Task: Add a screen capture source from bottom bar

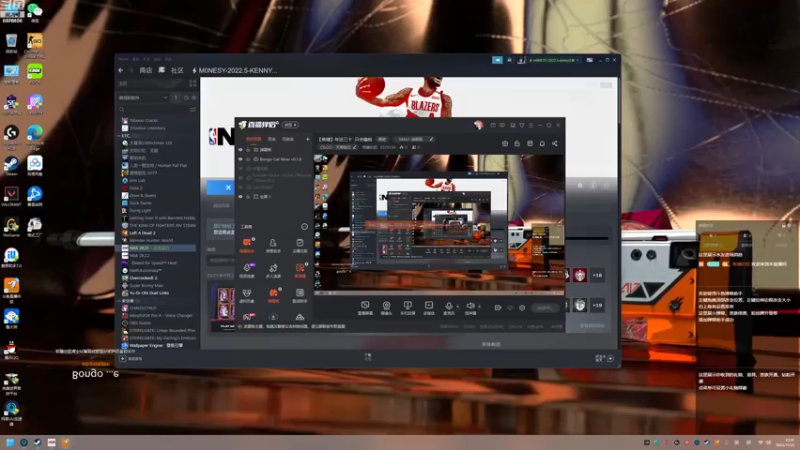Action: point(365,308)
